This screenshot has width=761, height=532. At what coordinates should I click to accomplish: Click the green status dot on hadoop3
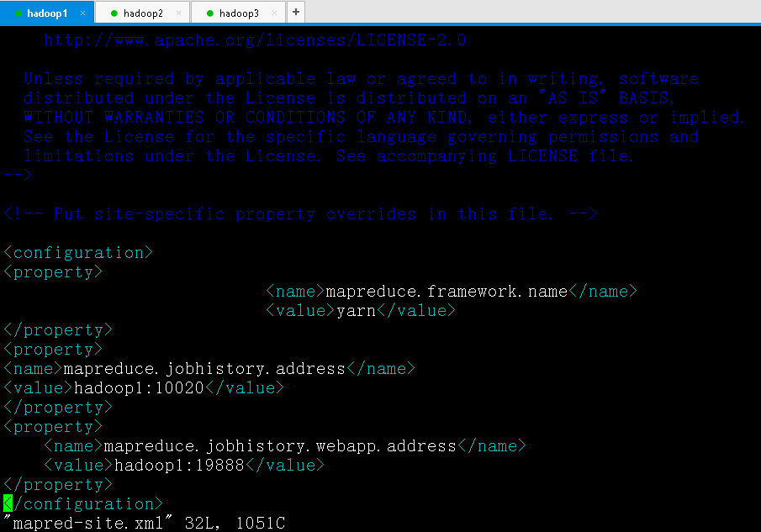[x=210, y=13]
